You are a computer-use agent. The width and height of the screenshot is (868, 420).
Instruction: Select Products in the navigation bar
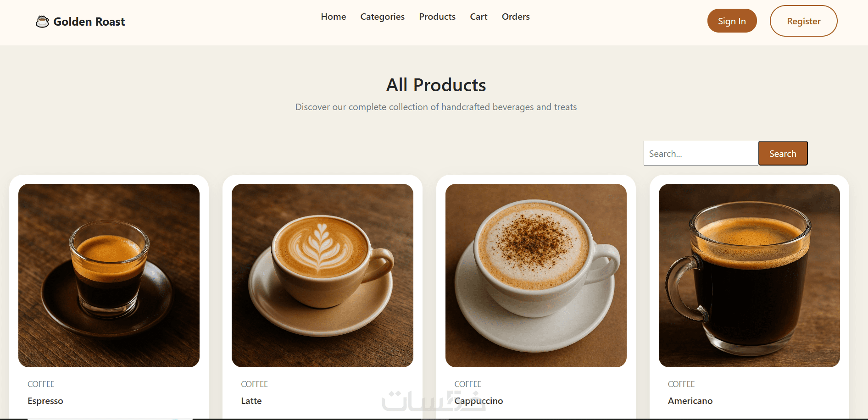pyautogui.click(x=437, y=17)
